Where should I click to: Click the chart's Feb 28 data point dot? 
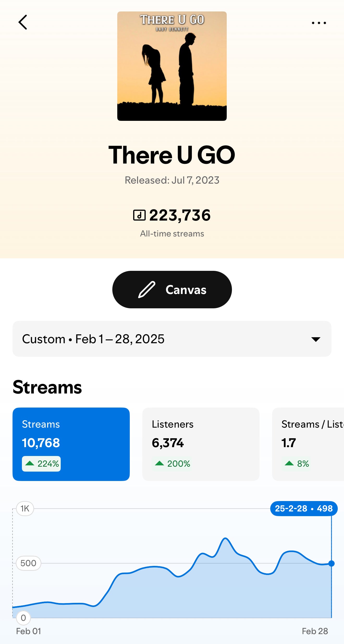click(x=331, y=564)
